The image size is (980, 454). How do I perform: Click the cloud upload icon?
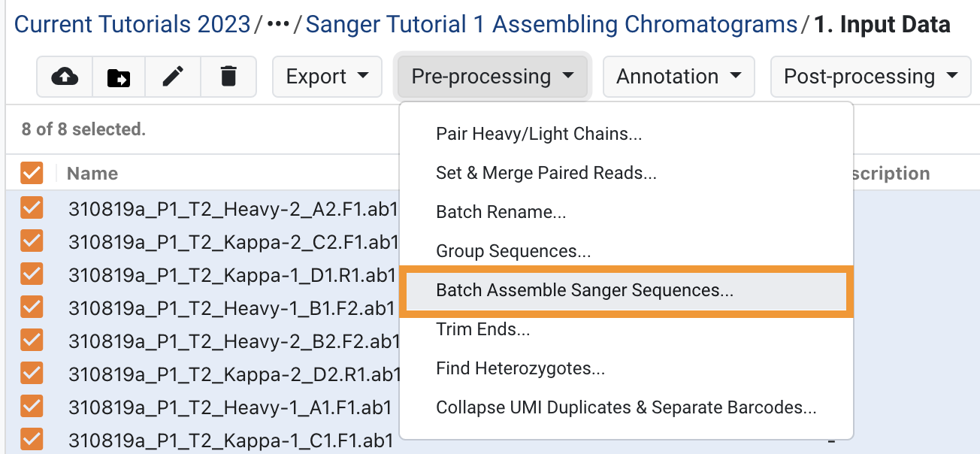[x=65, y=77]
